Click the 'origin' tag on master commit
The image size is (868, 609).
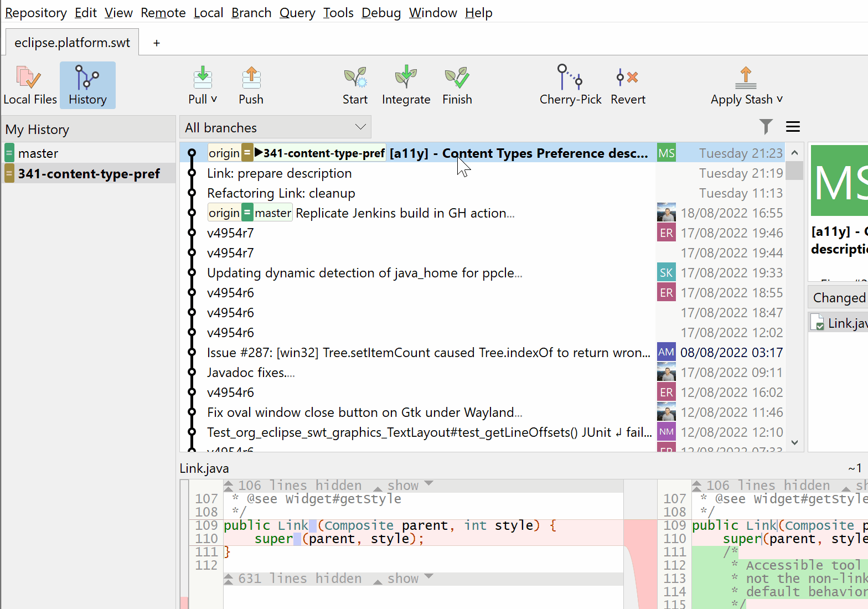[224, 213]
